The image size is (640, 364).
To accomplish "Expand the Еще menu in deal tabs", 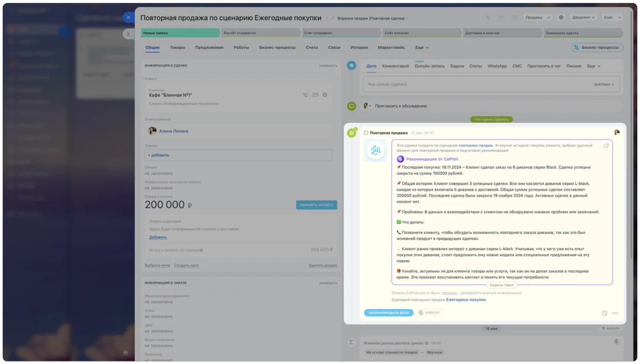I will coord(422,48).
